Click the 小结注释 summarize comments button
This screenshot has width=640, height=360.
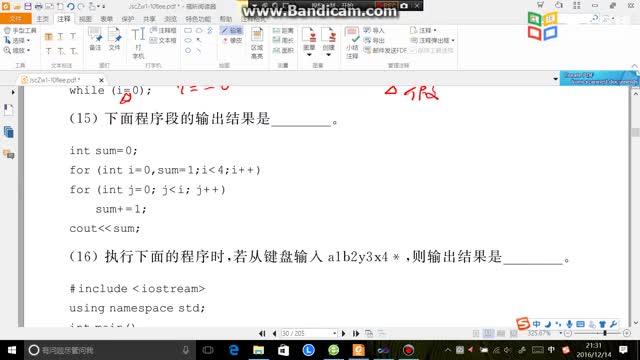[x=352, y=43]
